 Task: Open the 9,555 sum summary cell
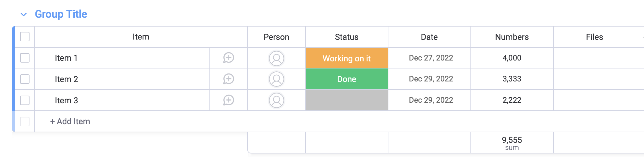(x=512, y=143)
